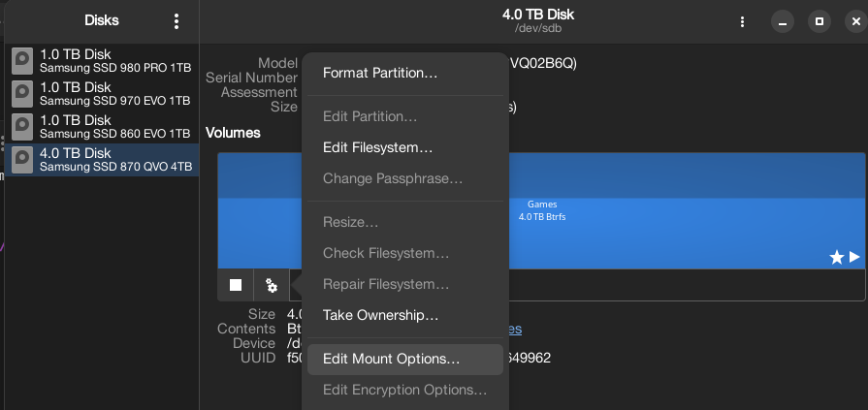Viewport: 868px width, 410px height.
Task: Select Take Ownership menu entry
Action: [x=380, y=315]
